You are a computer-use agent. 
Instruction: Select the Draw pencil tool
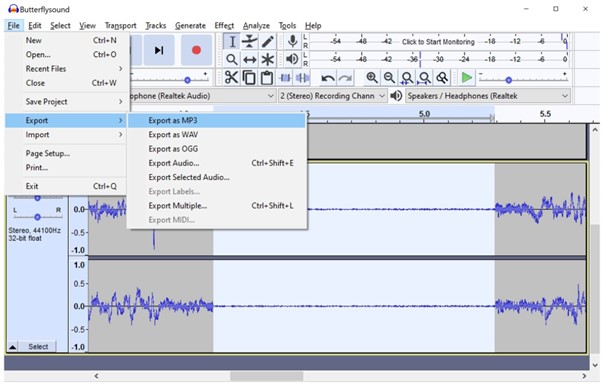pos(268,42)
